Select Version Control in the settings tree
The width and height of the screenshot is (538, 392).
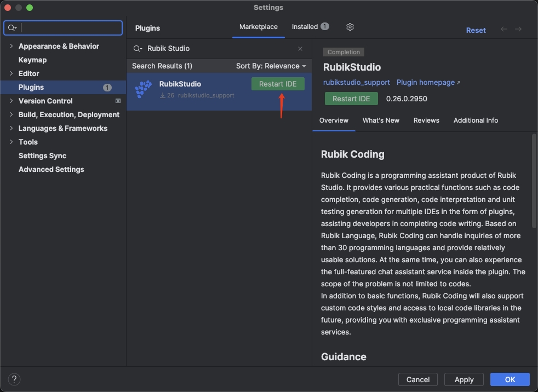63,101
